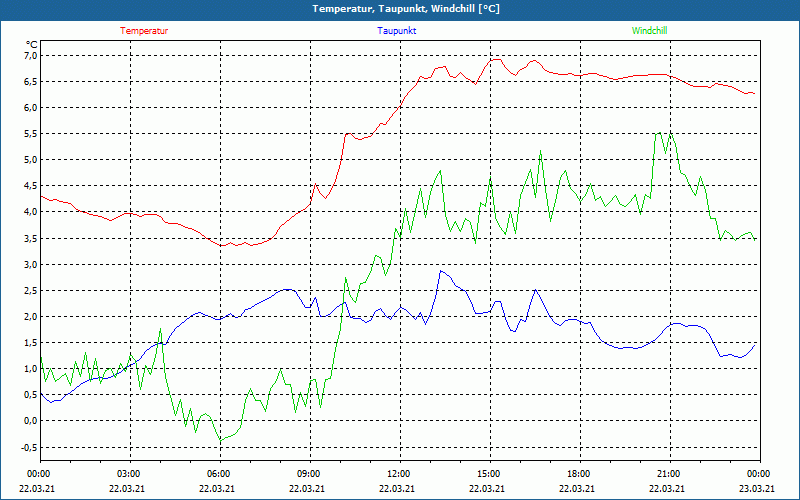800x500 pixels.
Task: Click the chart title 'Temperatur, Taupunkt, Windchill [°C]'
Action: point(406,9)
